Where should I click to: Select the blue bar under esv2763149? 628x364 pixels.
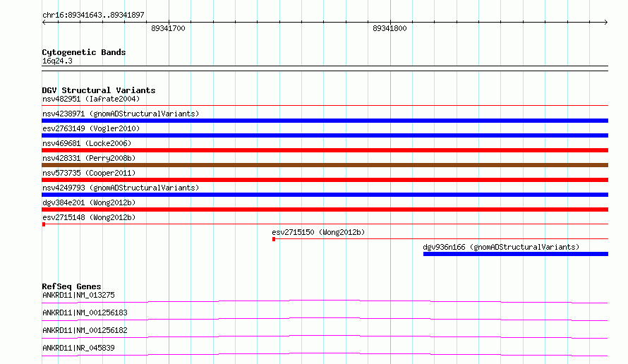(325, 135)
